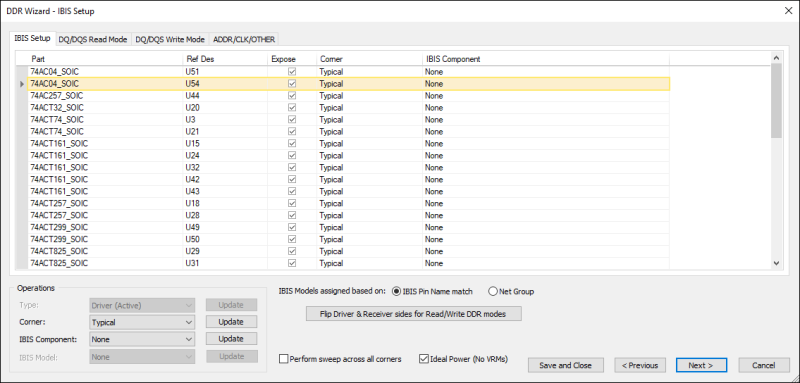Click the U28 Ref Des cell
The image size is (800, 383).
(225, 216)
